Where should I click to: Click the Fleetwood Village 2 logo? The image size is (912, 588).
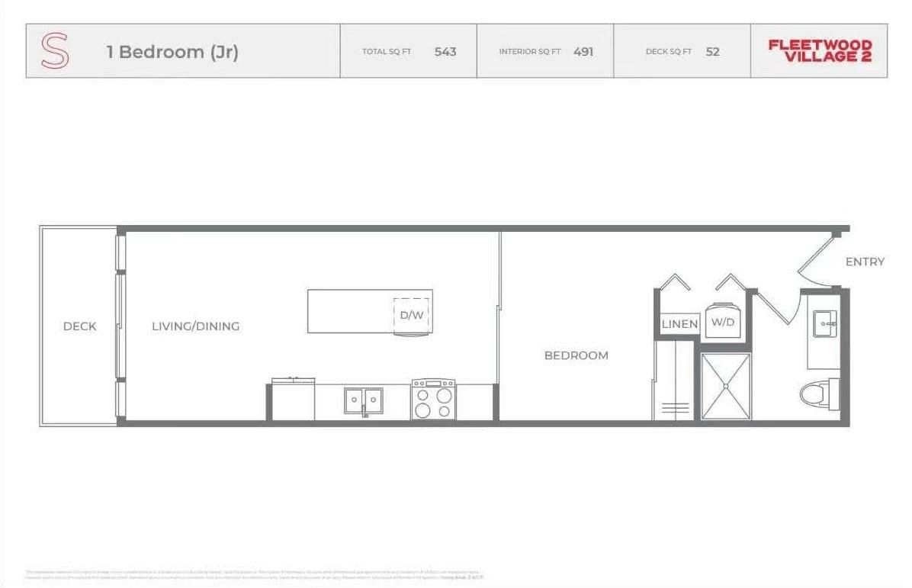(x=819, y=51)
